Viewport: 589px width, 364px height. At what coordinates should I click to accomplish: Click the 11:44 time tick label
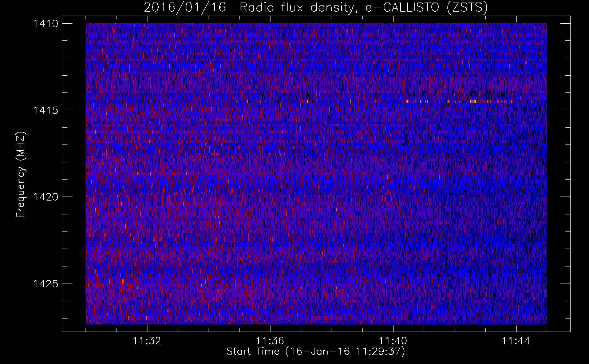(x=516, y=341)
